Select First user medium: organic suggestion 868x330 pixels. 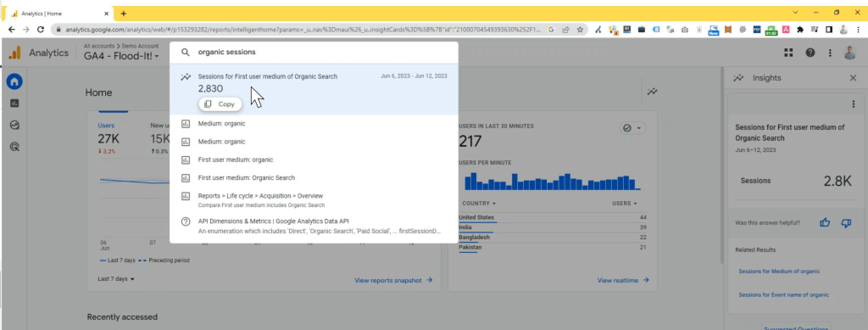pyautogui.click(x=314, y=159)
